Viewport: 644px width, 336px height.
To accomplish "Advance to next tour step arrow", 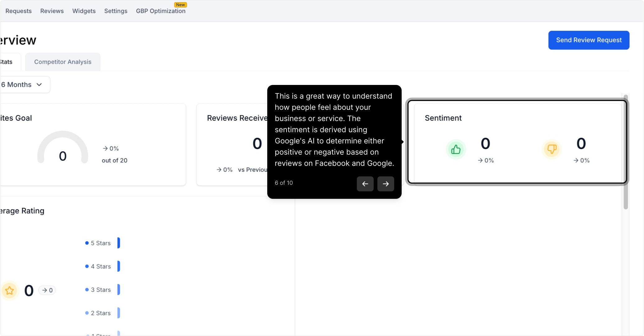I will click(x=385, y=184).
